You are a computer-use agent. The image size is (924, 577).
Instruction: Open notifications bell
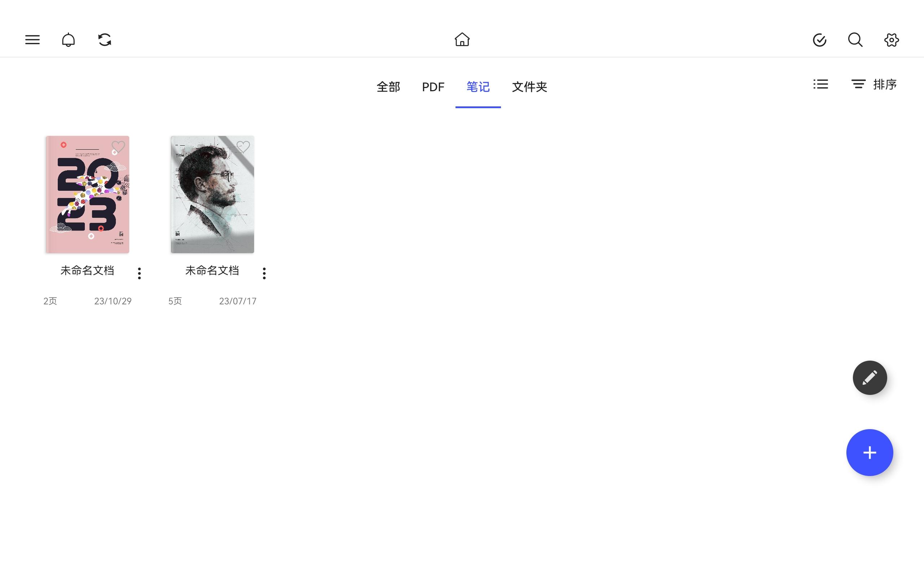pos(68,40)
